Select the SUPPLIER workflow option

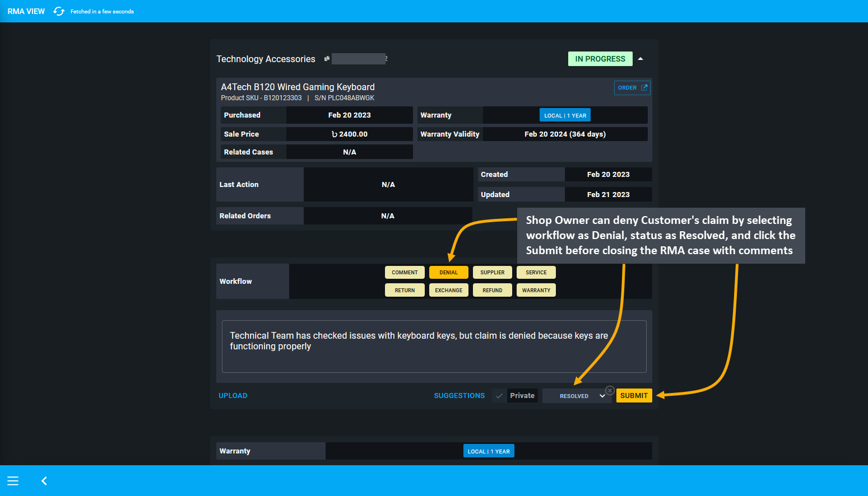(x=492, y=273)
